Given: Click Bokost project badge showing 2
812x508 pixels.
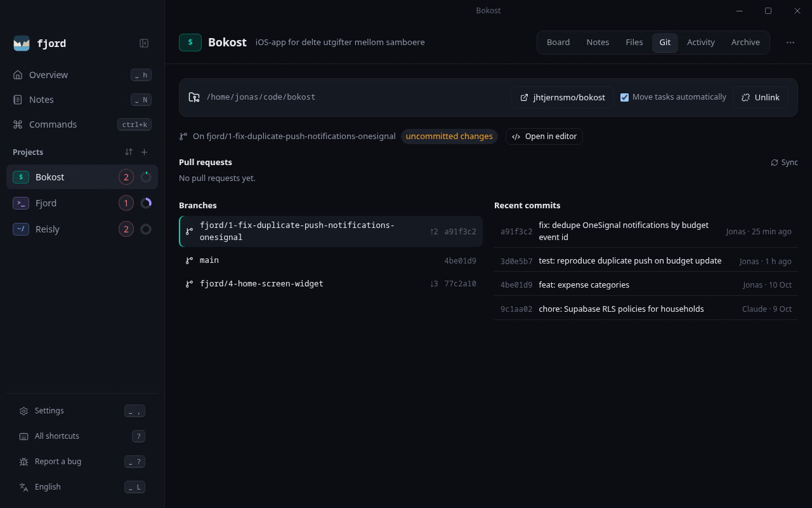Looking at the screenshot, I should [126, 177].
